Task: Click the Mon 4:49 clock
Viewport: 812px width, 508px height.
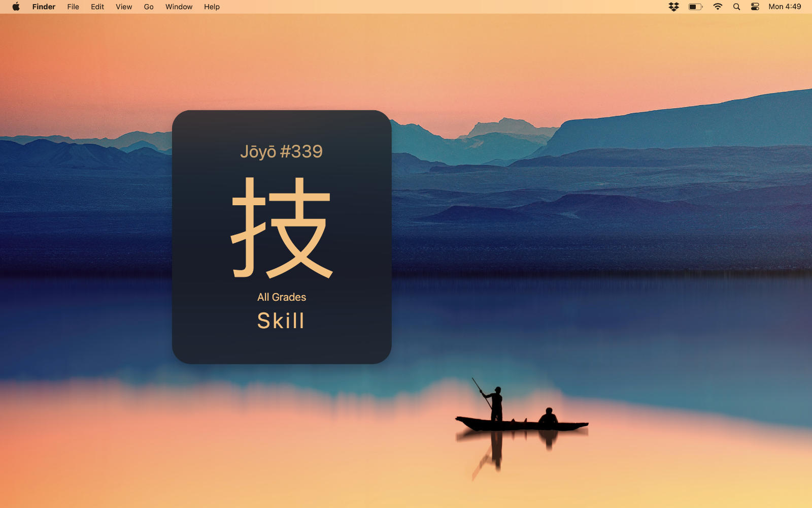Action: (x=785, y=7)
